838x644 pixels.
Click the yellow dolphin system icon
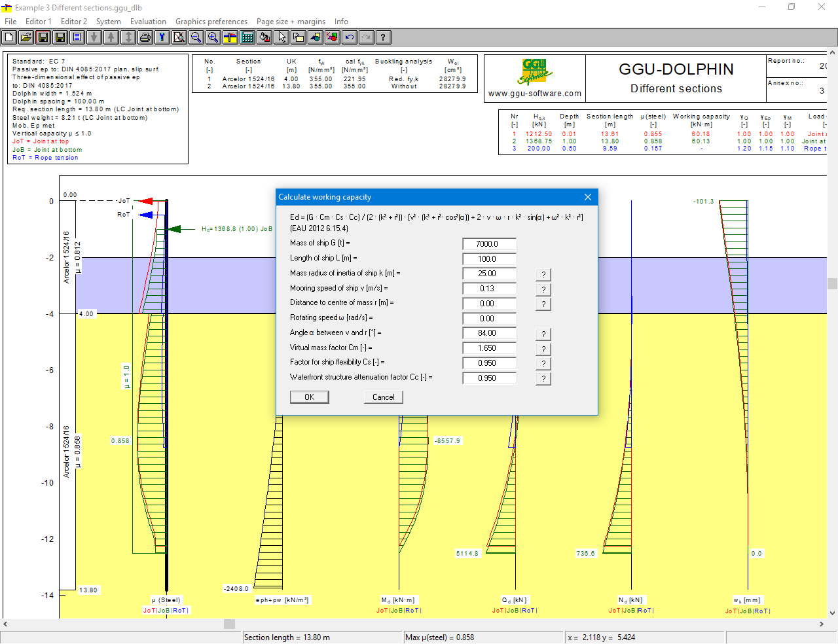[230, 37]
